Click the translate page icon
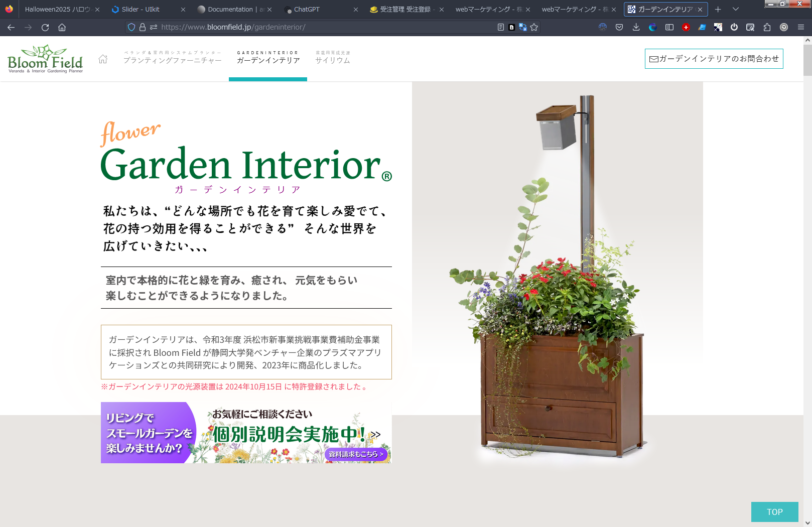The image size is (812, 527). pos(522,27)
